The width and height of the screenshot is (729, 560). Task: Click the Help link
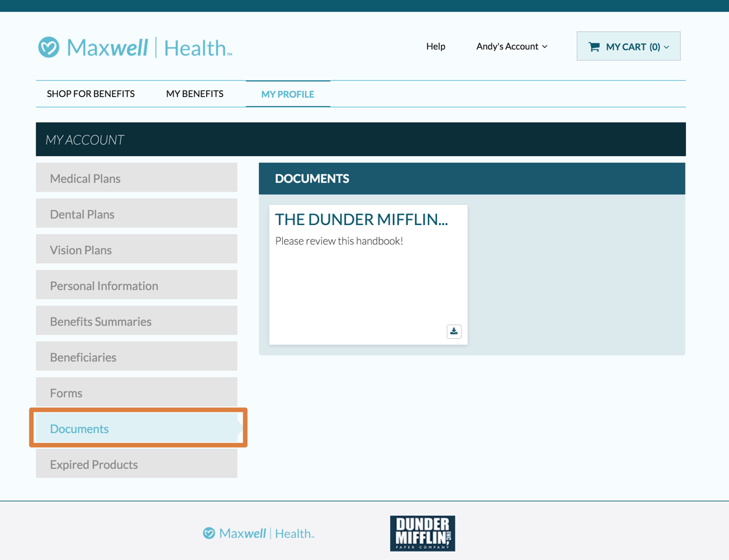click(x=436, y=46)
